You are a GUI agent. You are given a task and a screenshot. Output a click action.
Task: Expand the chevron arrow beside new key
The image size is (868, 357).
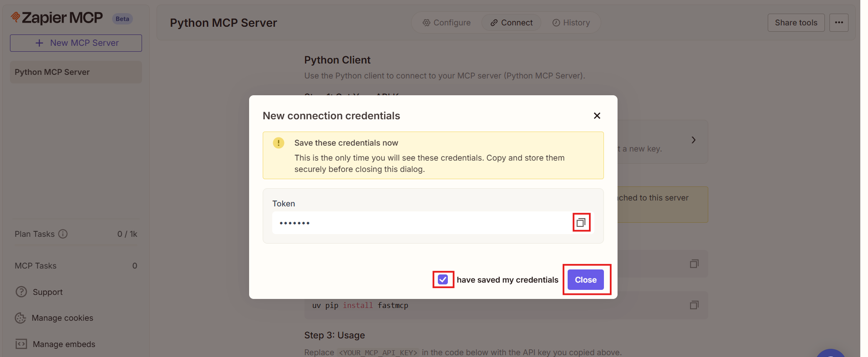point(693,140)
